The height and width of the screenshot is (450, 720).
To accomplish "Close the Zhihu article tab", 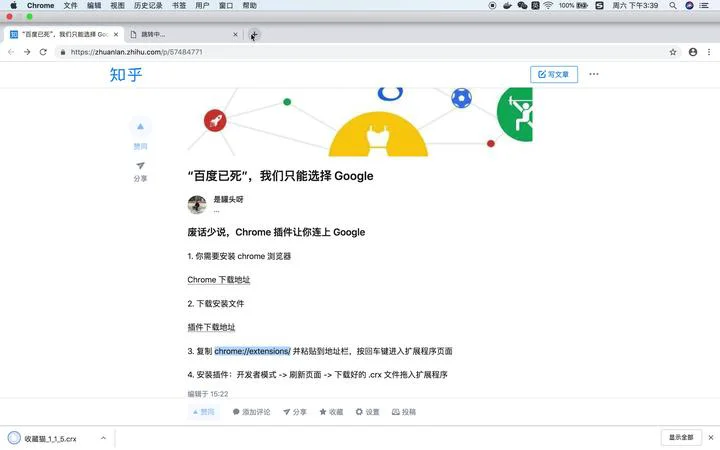I will click(116, 34).
